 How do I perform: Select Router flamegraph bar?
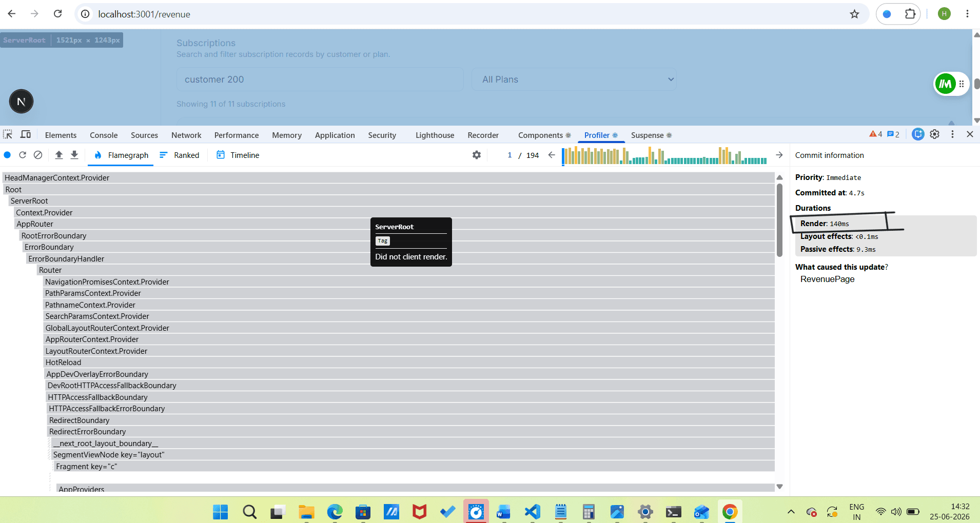point(405,270)
